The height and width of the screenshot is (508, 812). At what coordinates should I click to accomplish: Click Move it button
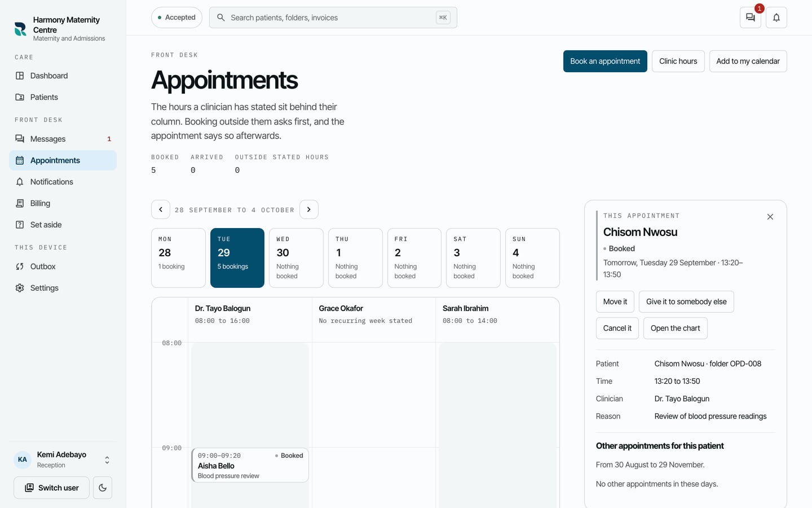(615, 301)
